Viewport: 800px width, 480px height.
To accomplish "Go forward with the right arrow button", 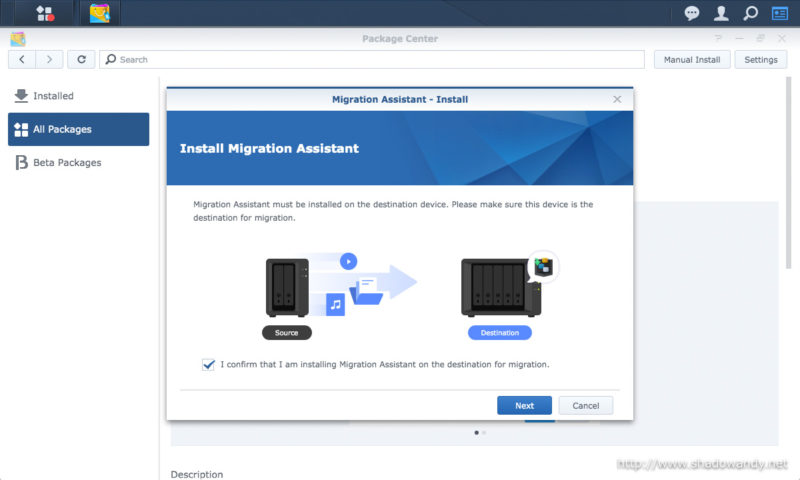I will 49,60.
